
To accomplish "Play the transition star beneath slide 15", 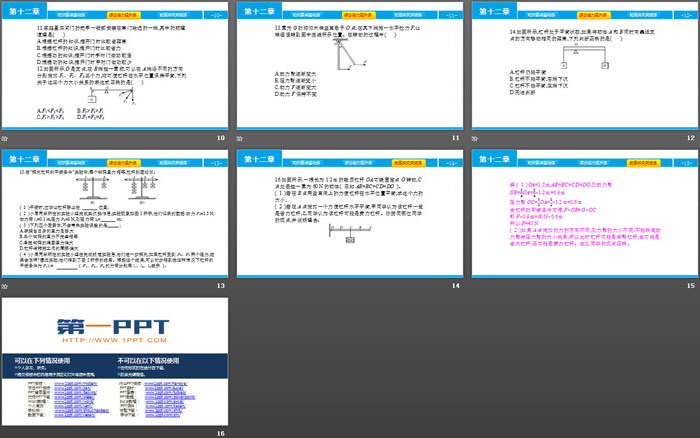I will click(474, 287).
